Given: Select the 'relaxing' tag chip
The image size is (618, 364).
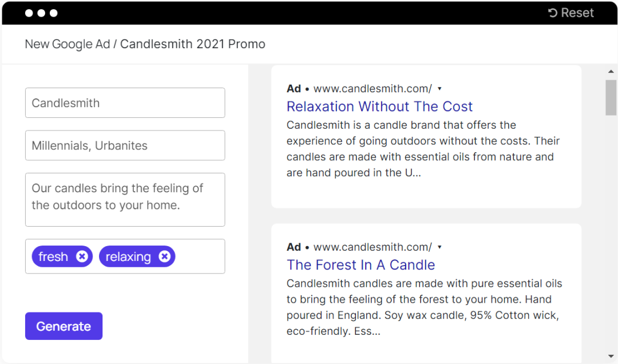Looking at the screenshot, I should pyautogui.click(x=128, y=256).
